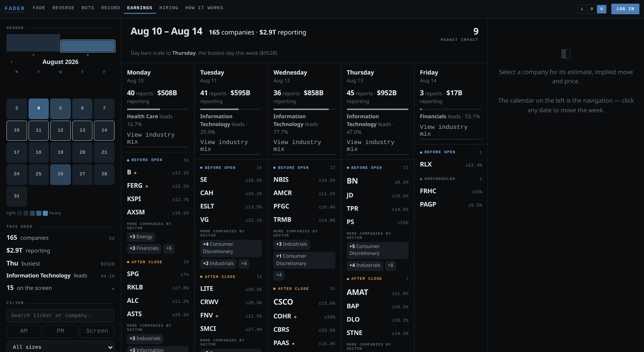Viewport: 644px width, 352px height.
Task: Select August 4 on calendar
Action: point(39,109)
